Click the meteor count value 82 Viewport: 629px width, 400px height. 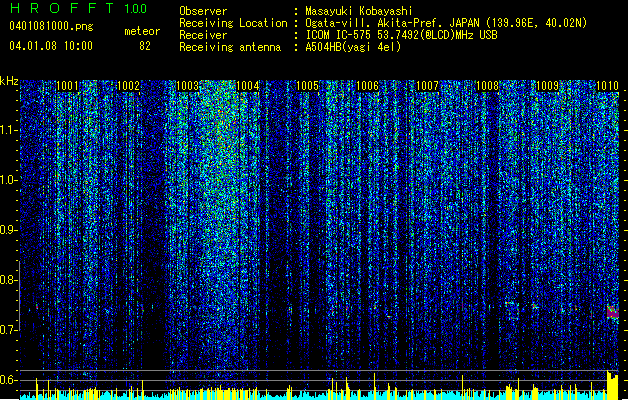point(145,46)
